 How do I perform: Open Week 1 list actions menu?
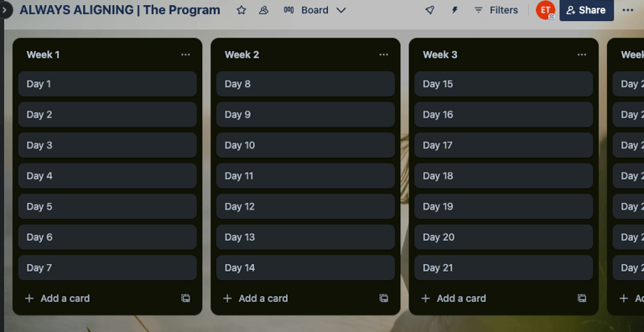click(x=185, y=54)
